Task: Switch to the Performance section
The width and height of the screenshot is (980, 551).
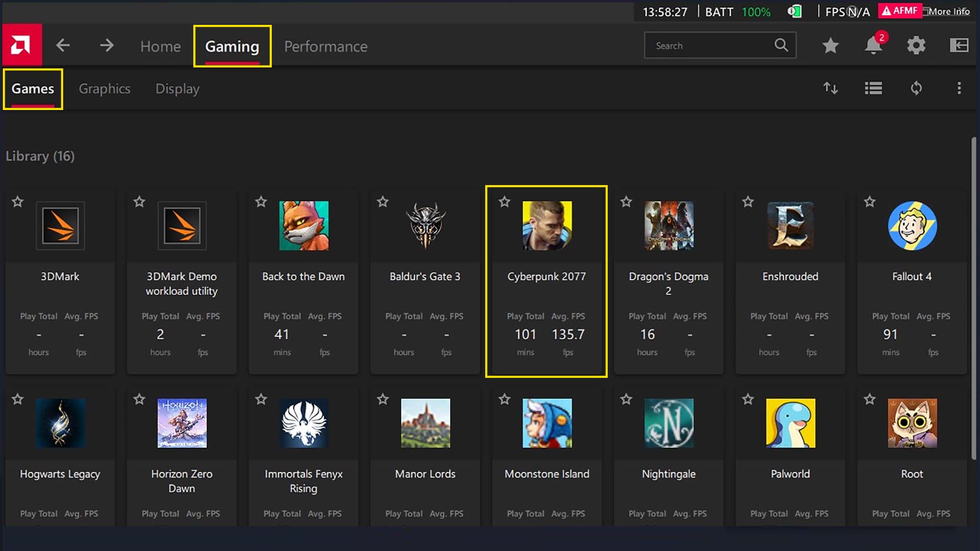Action: (326, 46)
